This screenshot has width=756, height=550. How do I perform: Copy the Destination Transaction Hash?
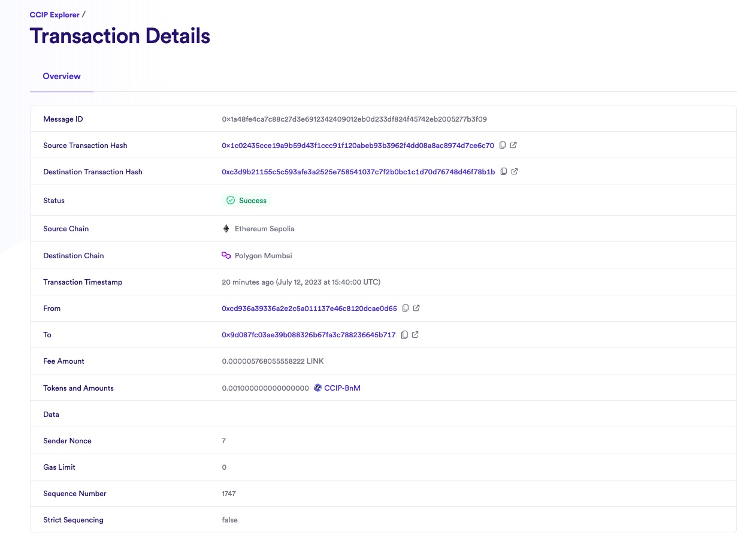click(x=504, y=171)
